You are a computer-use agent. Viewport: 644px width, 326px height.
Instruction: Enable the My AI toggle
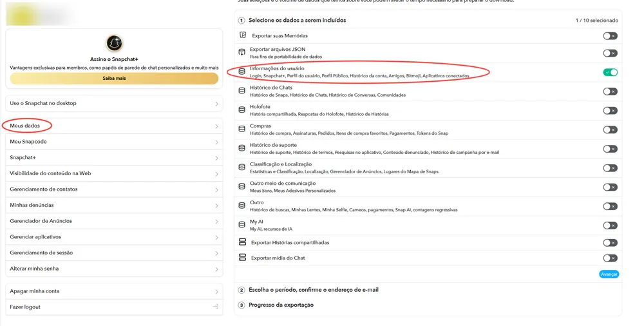click(610, 225)
